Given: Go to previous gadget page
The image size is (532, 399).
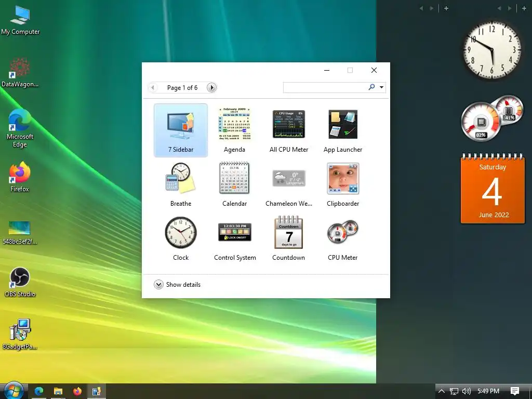Looking at the screenshot, I should click(x=153, y=87).
